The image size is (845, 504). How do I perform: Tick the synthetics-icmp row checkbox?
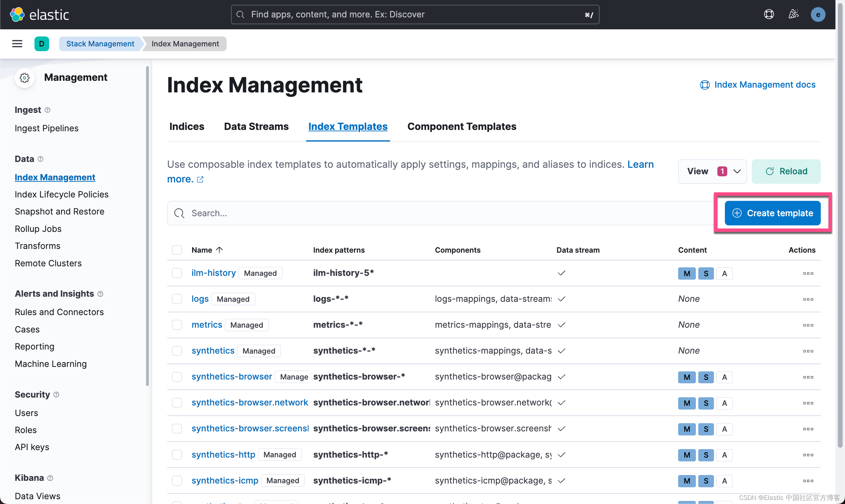pos(177,480)
